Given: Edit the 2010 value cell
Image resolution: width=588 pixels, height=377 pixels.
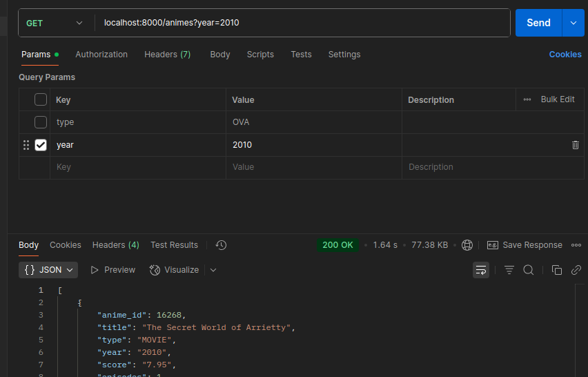Looking at the screenshot, I should [314, 145].
